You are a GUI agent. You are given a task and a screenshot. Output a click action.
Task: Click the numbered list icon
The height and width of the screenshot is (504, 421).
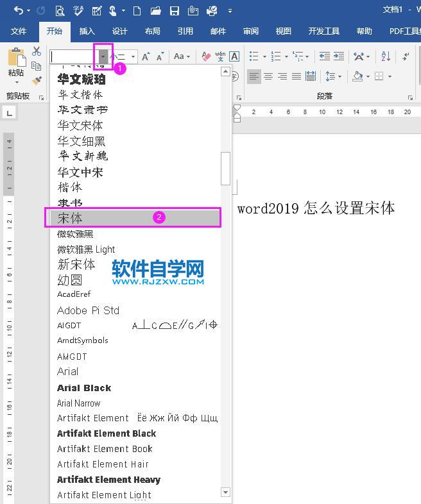tap(275, 56)
